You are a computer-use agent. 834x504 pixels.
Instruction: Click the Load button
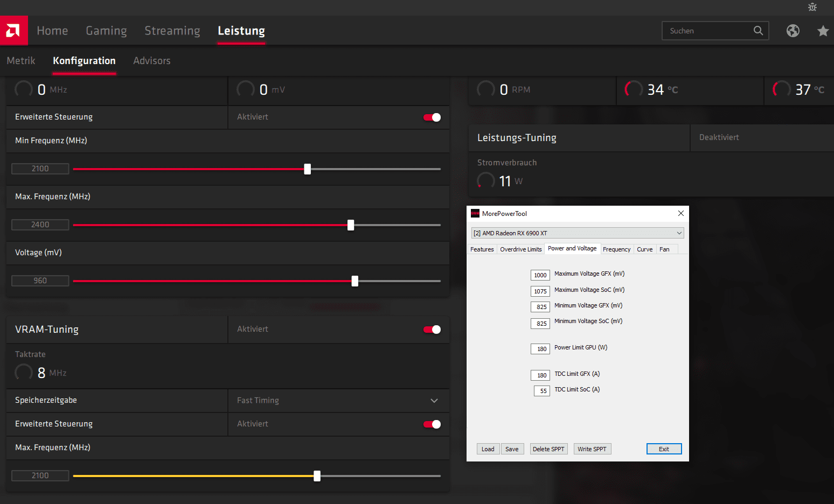point(488,449)
